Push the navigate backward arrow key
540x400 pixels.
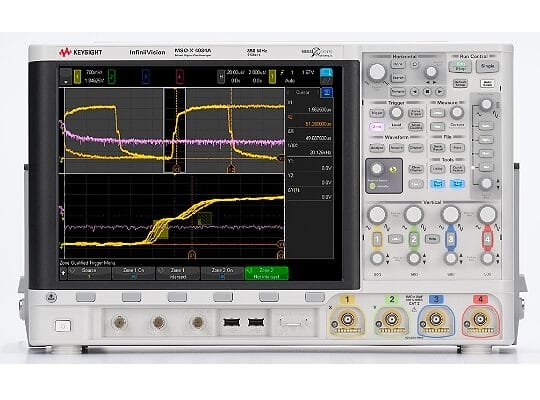tap(415, 92)
